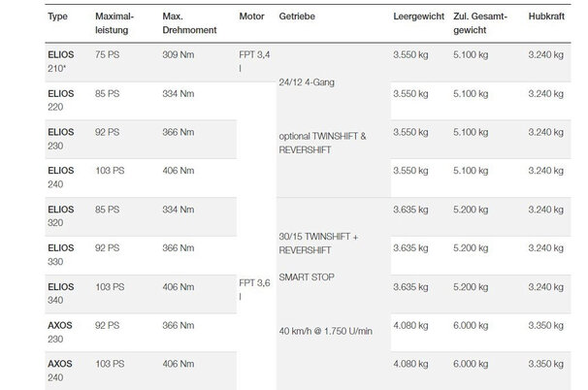Click the Type column header
This screenshot has width=588, height=390.
click(x=30, y=18)
